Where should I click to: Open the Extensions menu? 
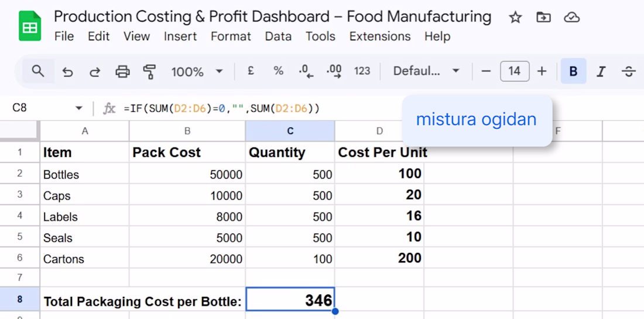click(x=380, y=36)
